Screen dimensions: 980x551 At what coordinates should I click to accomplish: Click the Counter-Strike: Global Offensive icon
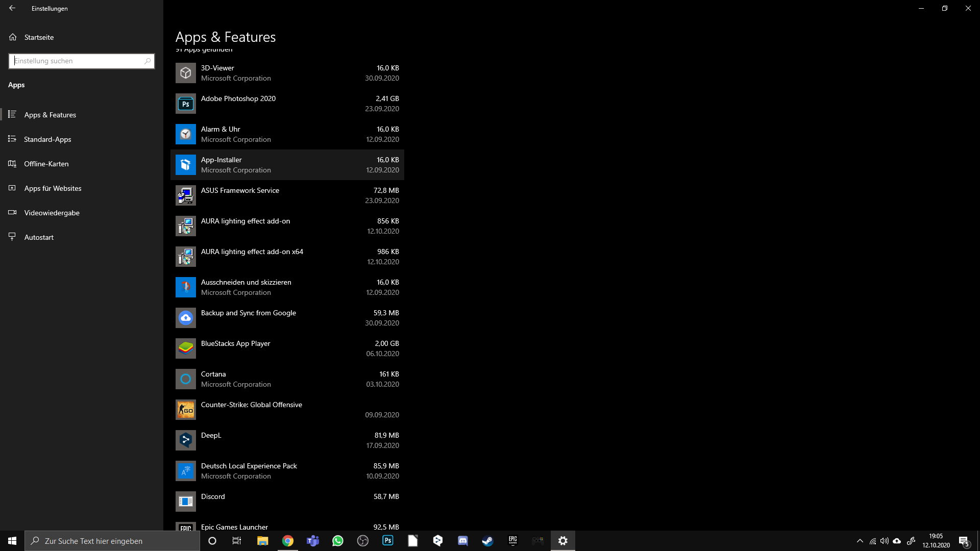coord(185,410)
